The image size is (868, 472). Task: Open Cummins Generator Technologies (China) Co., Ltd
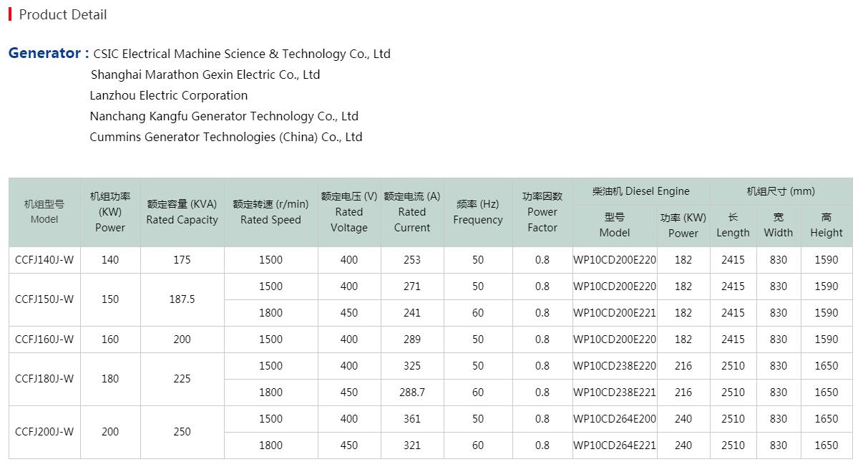[x=226, y=137]
